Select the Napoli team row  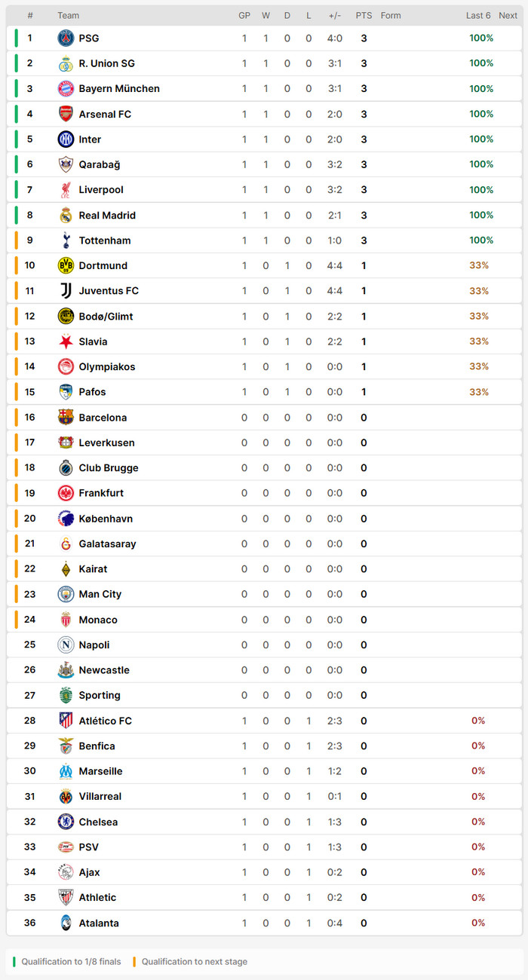point(264,645)
